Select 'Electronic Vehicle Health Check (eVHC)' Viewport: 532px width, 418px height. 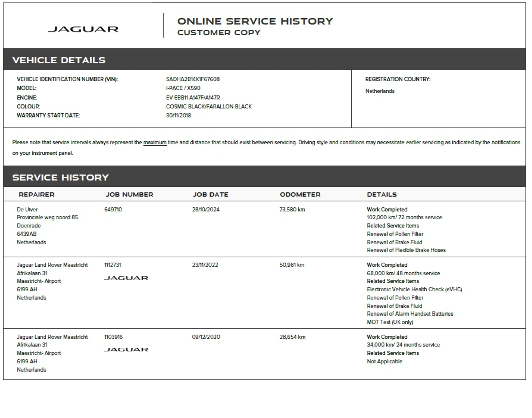(414, 289)
